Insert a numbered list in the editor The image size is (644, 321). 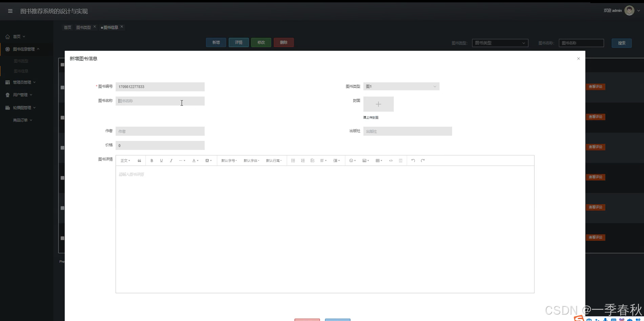click(x=303, y=160)
